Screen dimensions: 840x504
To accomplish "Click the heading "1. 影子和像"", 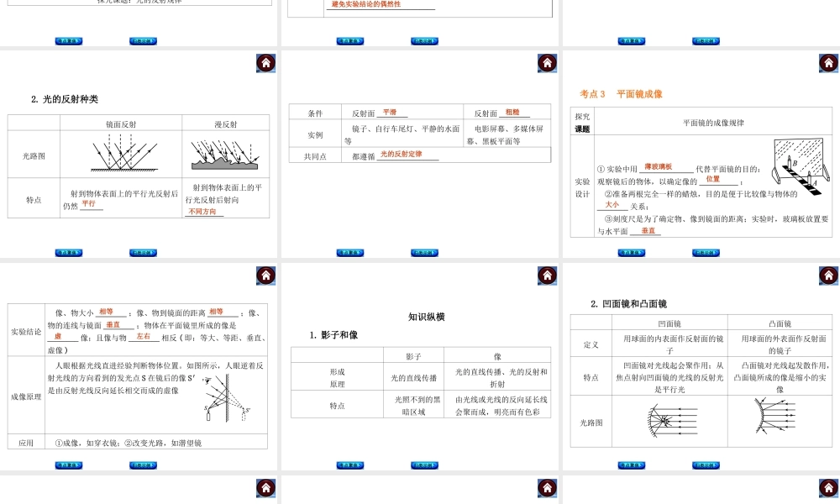I will point(333,335).
